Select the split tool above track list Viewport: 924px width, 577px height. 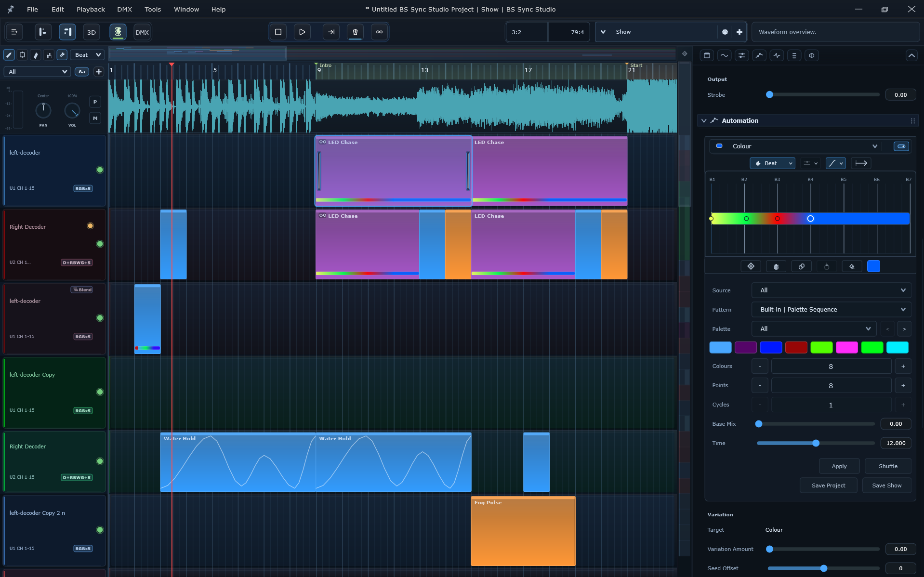click(x=22, y=55)
